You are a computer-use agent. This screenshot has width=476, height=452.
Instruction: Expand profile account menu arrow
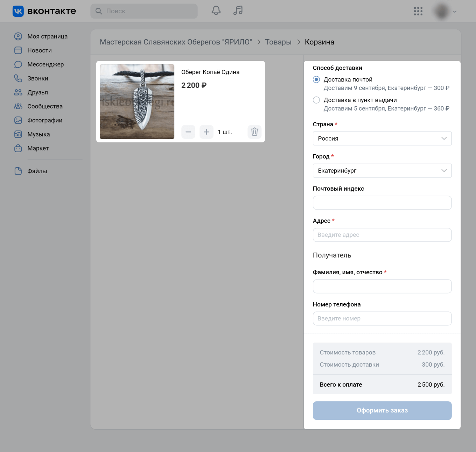454,12
